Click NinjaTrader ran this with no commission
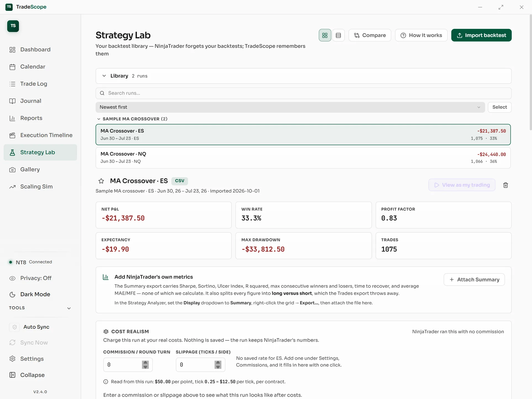The width and height of the screenshot is (532, 399). (458, 332)
